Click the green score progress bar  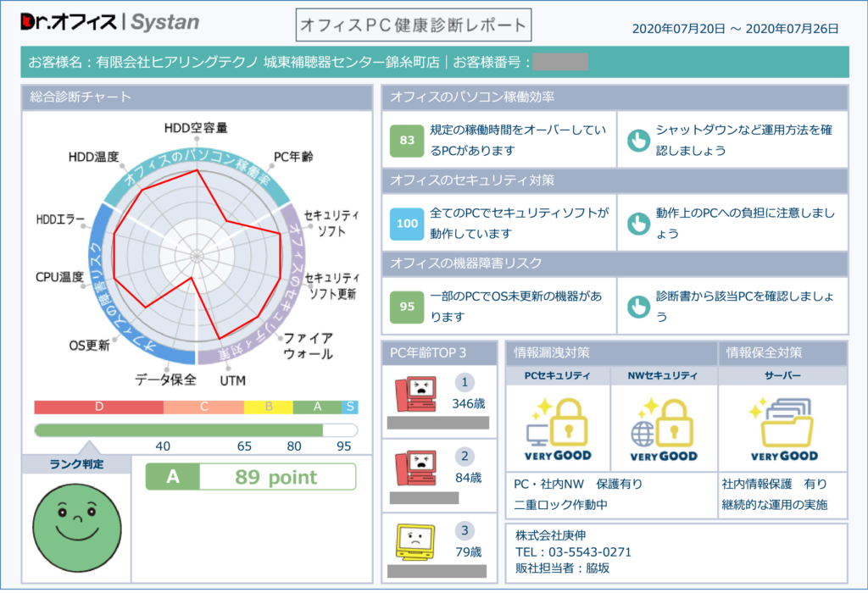point(178,430)
